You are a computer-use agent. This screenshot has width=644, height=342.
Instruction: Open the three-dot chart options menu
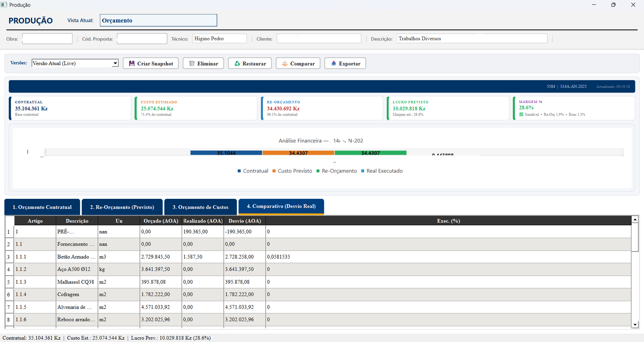point(27,152)
